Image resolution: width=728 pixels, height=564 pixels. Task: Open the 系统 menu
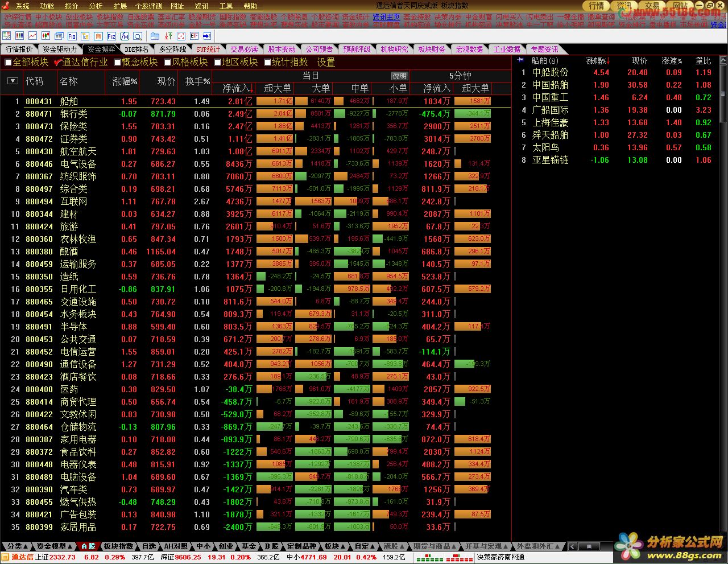[23, 6]
